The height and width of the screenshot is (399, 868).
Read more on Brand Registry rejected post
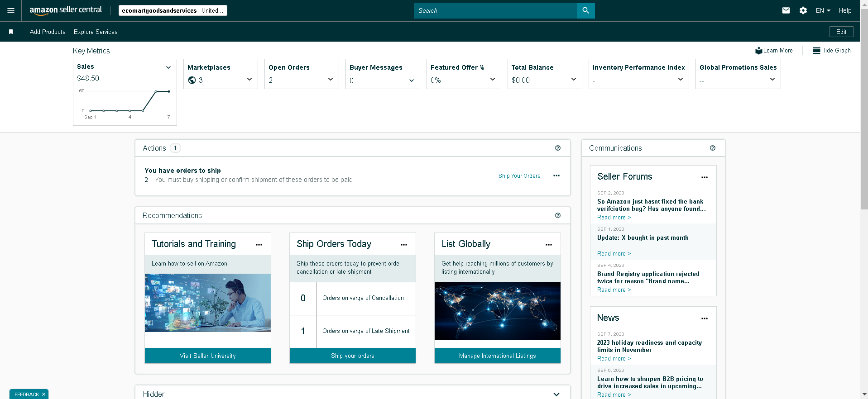(x=614, y=290)
